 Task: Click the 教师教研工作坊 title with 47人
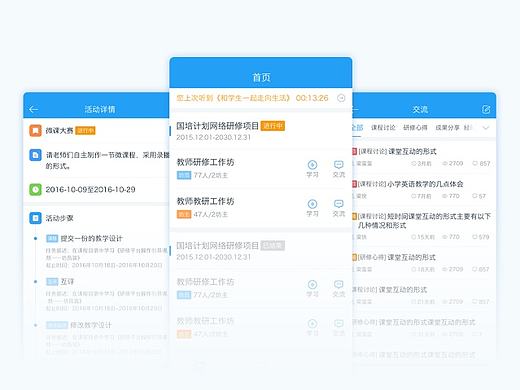pyautogui.click(x=205, y=201)
